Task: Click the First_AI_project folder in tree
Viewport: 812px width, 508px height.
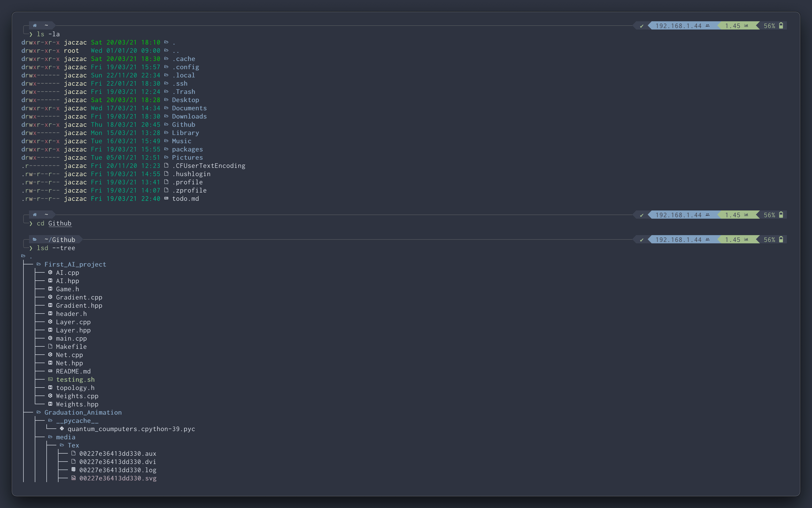Action: [75, 264]
